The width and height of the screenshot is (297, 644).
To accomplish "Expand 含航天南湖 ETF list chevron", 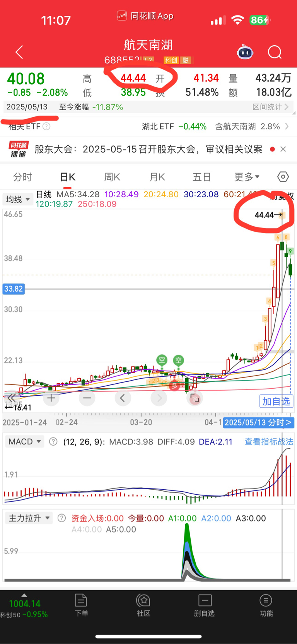I will point(287,126).
